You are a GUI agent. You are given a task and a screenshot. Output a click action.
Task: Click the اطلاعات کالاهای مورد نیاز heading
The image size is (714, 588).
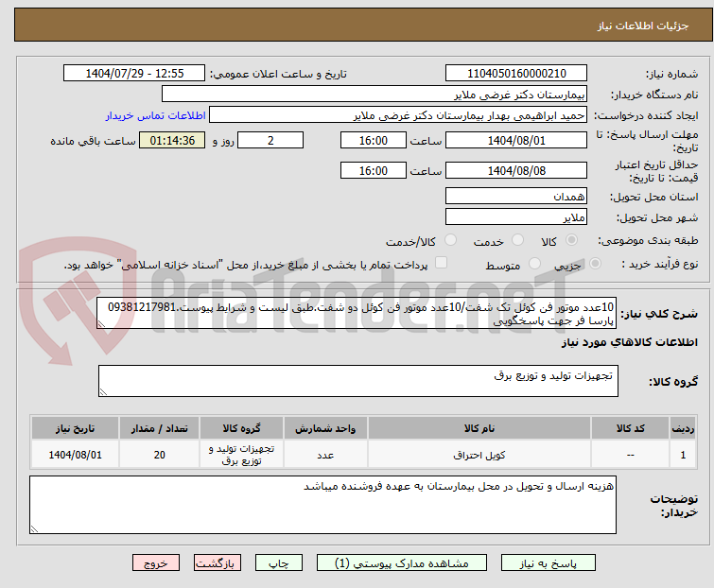[x=629, y=342]
